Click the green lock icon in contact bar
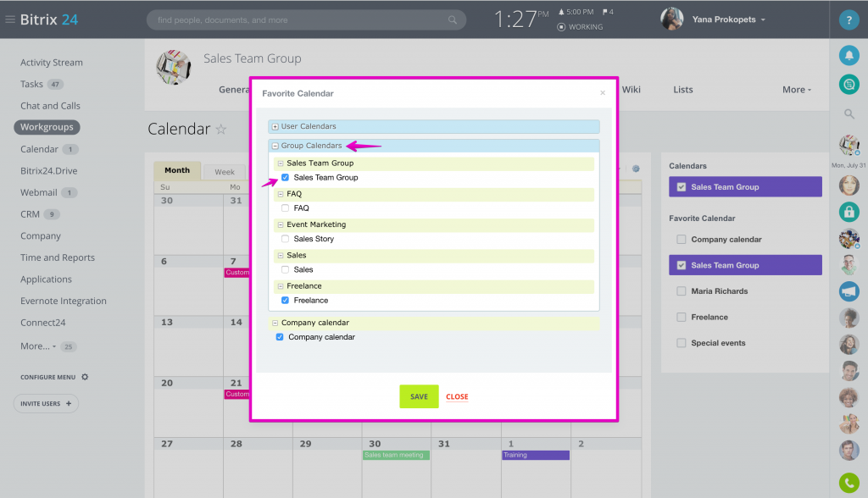Viewport: 868px width, 498px height. click(849, 212)
